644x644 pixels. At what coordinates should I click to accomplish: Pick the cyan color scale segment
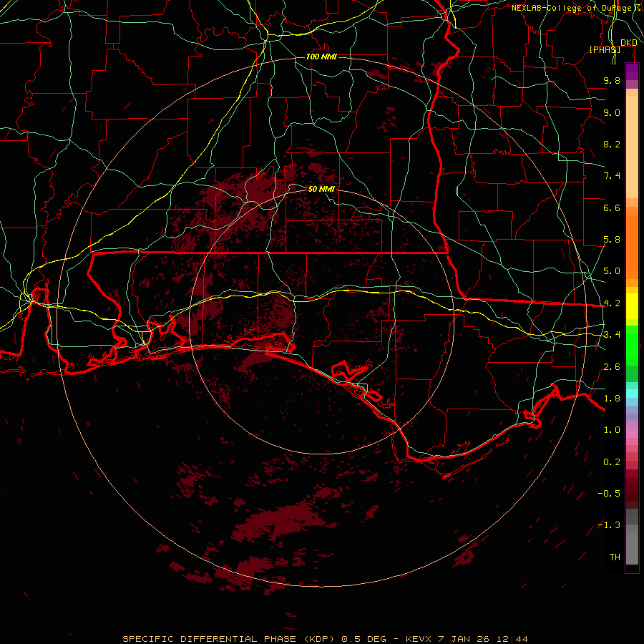(x=632, y=394)
